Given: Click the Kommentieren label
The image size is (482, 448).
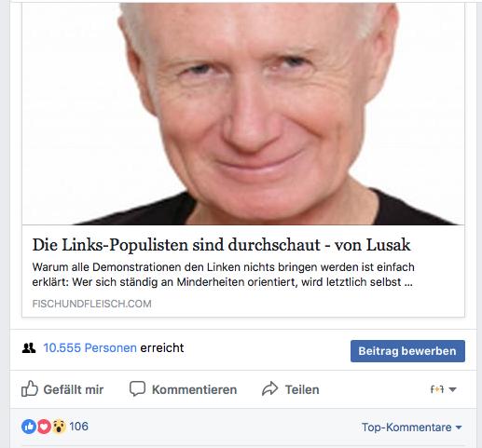Looking at the screenshot, I should pos(194,389).
